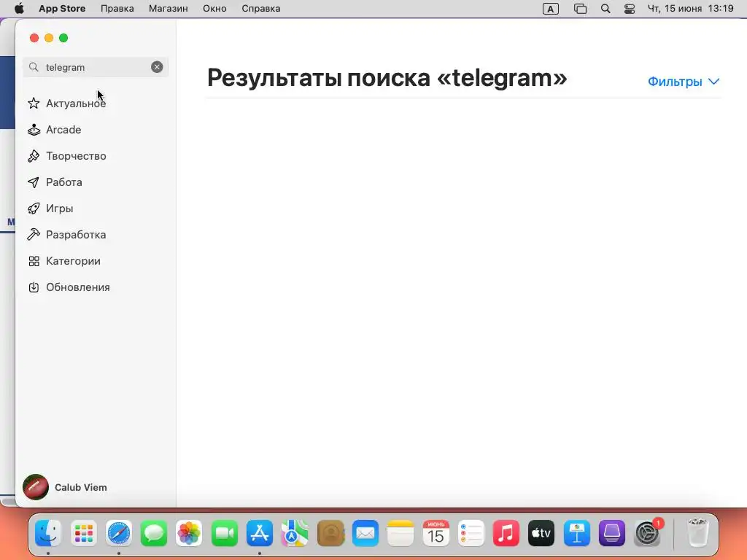Open the purple Apple Configurator Dock icon
Screen dimensions: 747x560
[612, 533]
